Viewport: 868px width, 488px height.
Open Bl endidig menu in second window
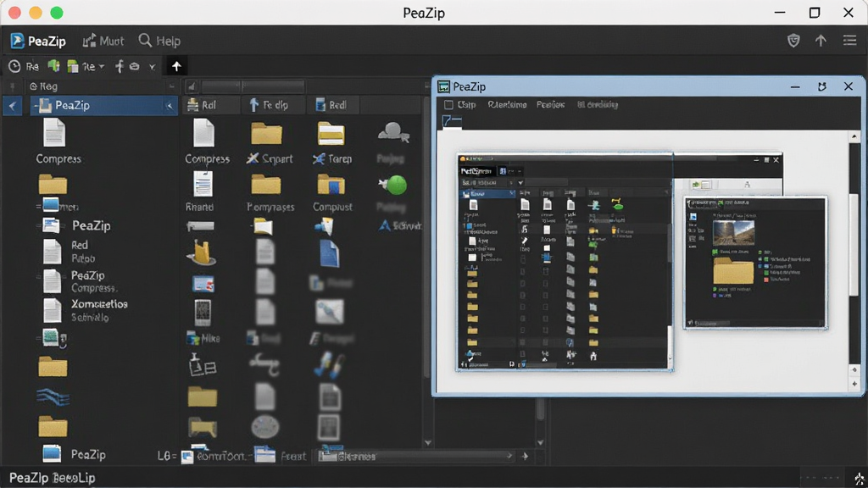[x=598, y=104]
